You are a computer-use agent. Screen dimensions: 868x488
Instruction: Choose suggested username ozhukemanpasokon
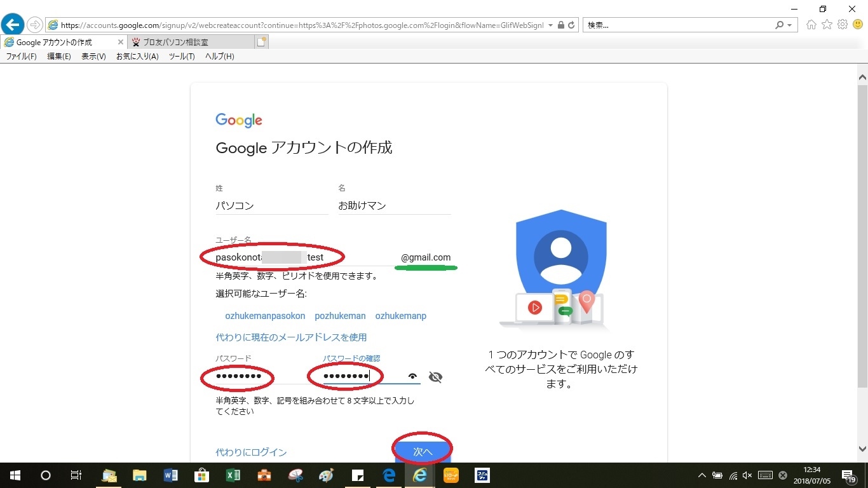pyautogui.click(x=265, y=316)
